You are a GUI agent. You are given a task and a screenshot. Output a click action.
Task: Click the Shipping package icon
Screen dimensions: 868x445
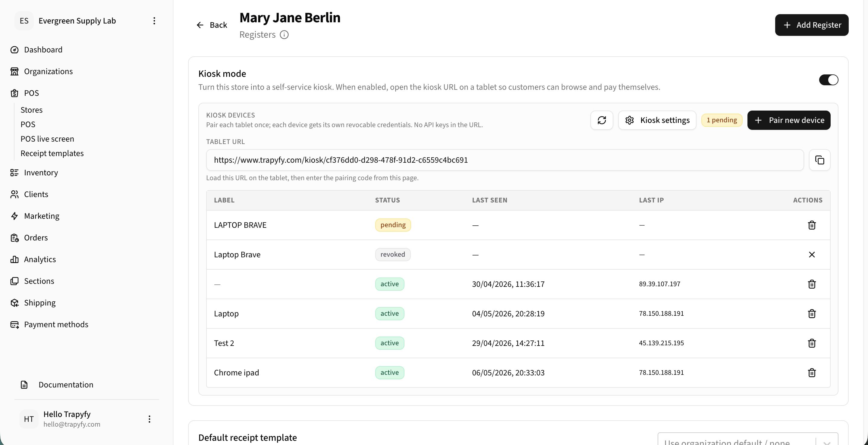14,303
